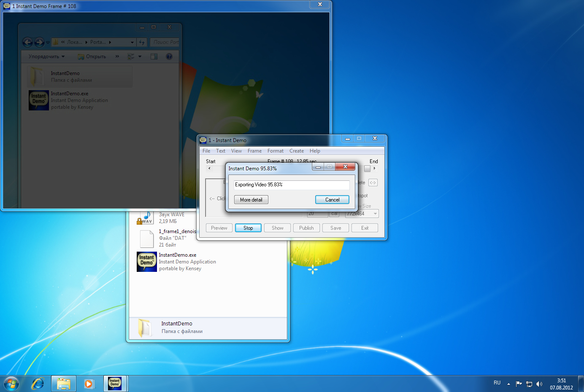Close the Instant Demo Frame # 108 window
The width and height of the screenshot is (584, 392).
(320, 4)
